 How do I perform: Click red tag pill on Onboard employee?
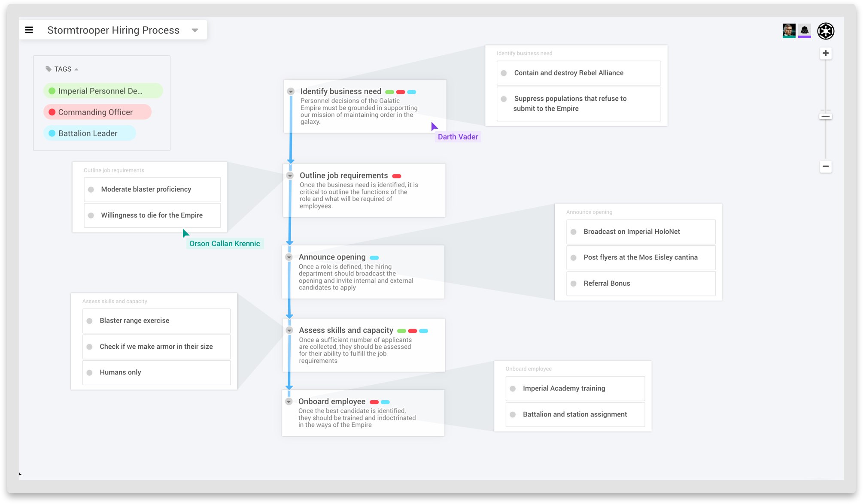coord(374,402)
